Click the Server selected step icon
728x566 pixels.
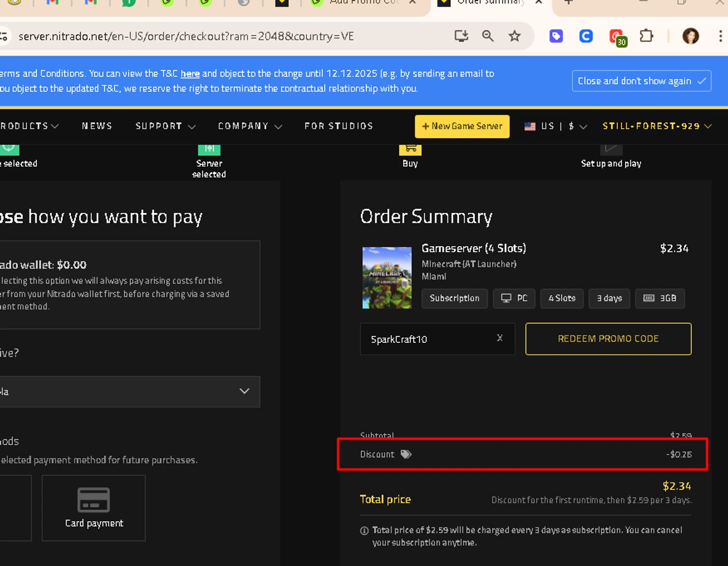click(209, 149)
